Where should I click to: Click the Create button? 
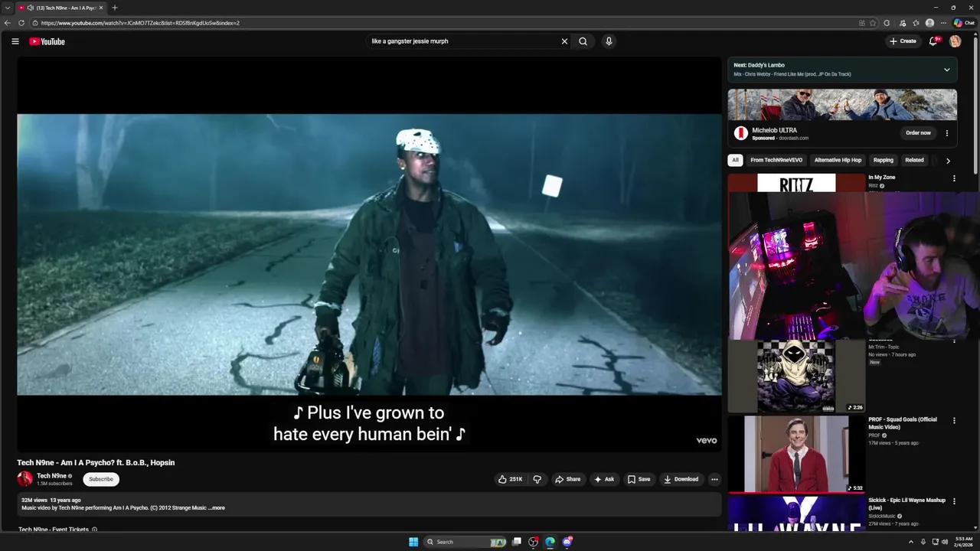click(903, 41)
